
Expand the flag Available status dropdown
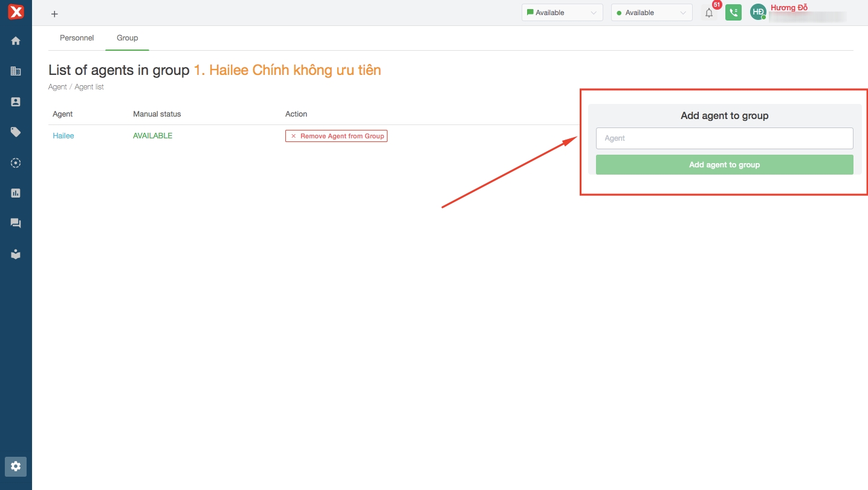(x=562, y=13)
